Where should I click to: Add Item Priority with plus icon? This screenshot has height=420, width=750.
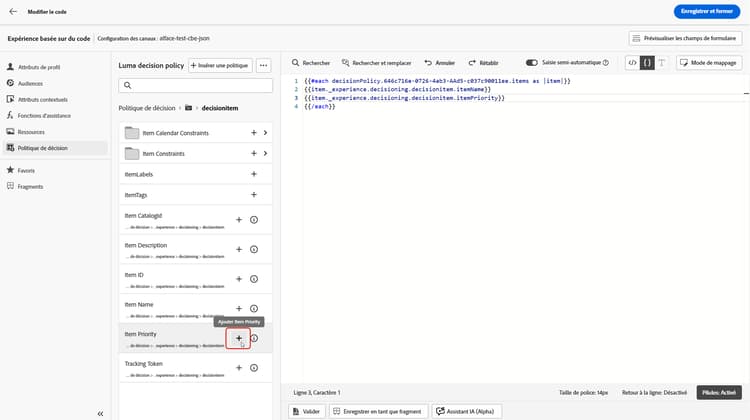click(239, 338)
